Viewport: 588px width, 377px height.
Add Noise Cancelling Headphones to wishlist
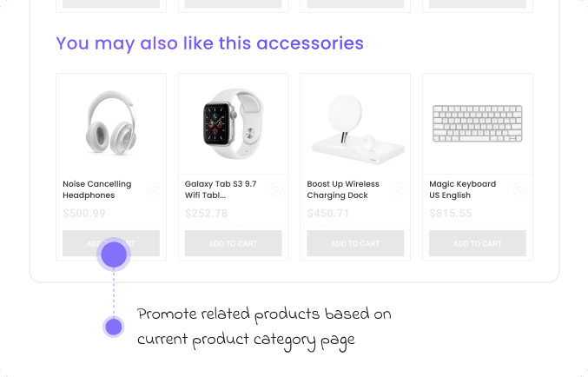(x=153, y=189)
